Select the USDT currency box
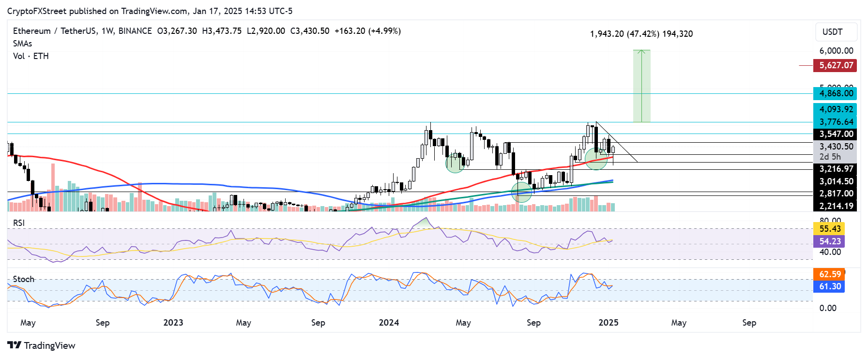This screenshot has height=358, width=868. (x=836, y=32)
